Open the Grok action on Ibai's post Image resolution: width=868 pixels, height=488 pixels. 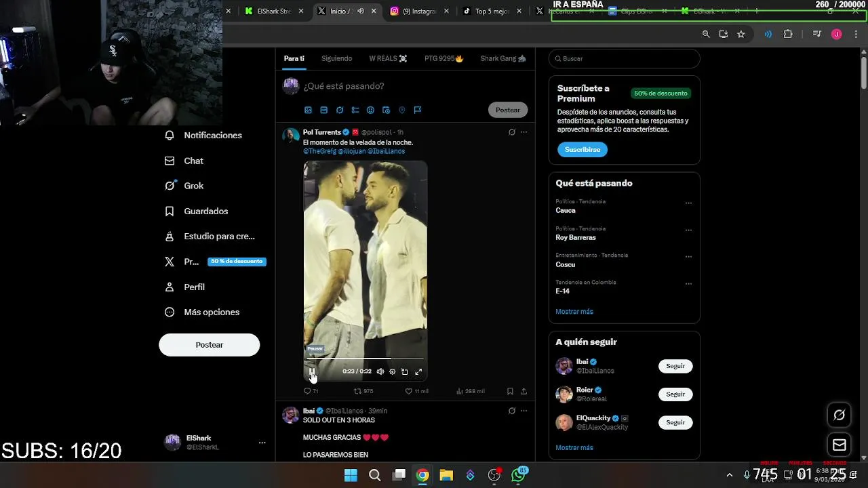(x=512, y=411)
